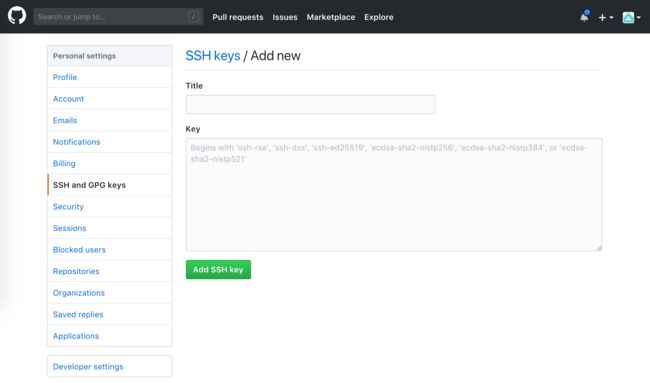
Task: Expand the plus create-new dropdown
Action: tap(606, 17)
